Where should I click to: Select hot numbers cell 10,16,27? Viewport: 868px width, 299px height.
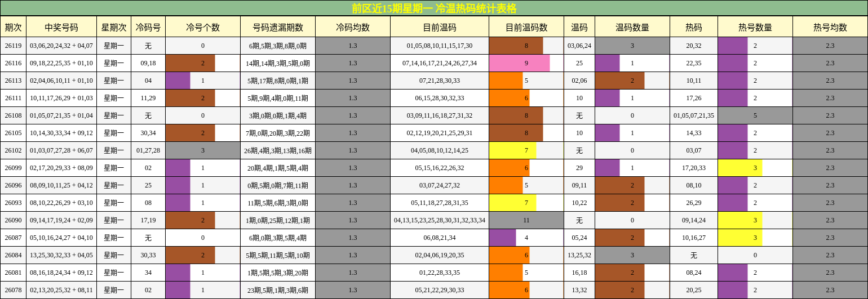pos(694,238)
